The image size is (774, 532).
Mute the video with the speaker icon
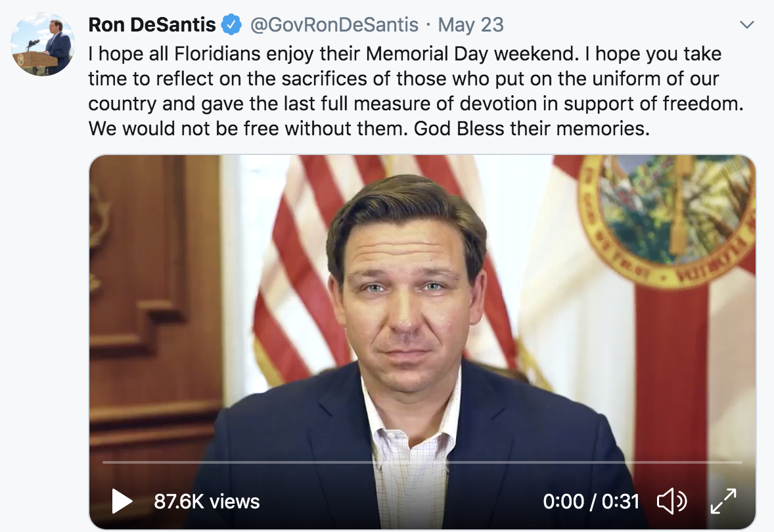click(x=672, y=502)
